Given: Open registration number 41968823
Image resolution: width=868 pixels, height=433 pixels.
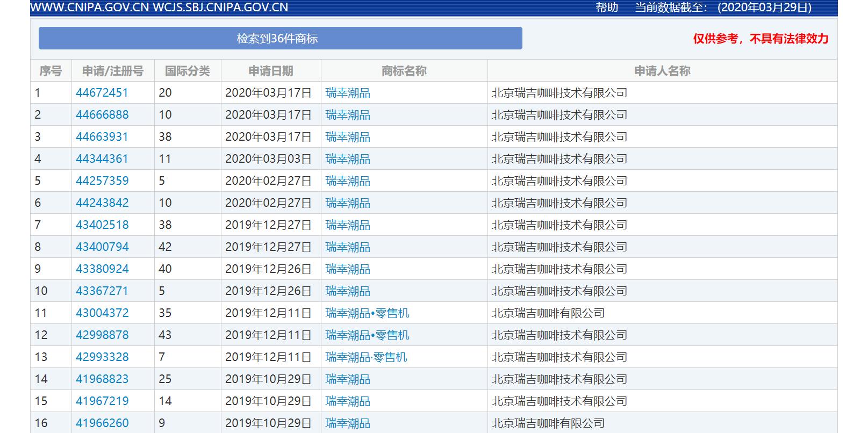Looking at the screenshot, I should [102, 379].
